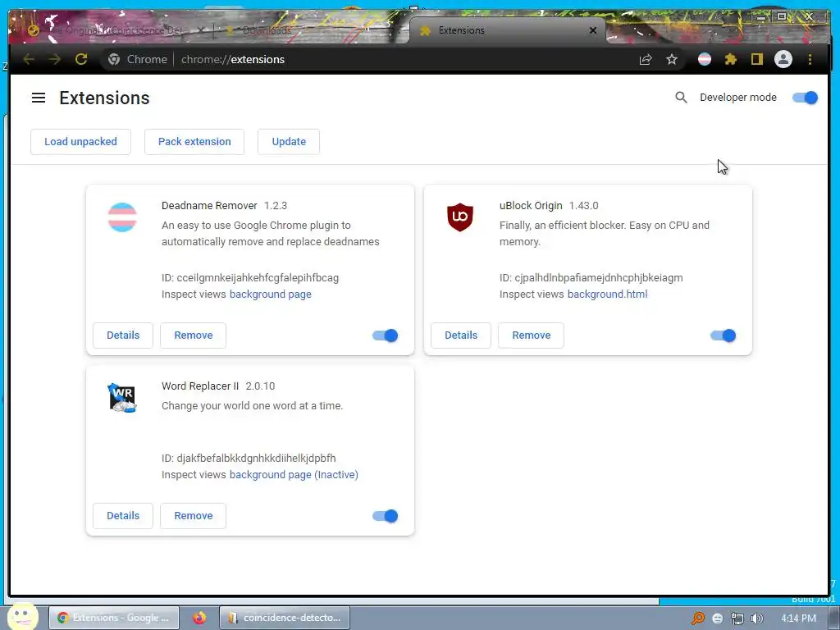Image resolution: width=840 pixels, height=630 pixels.
Task: Click the Chrome site info icon
Action: 114,59
